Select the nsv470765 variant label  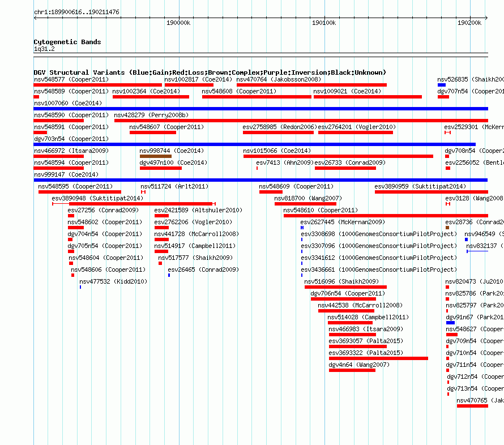(480, 400)
